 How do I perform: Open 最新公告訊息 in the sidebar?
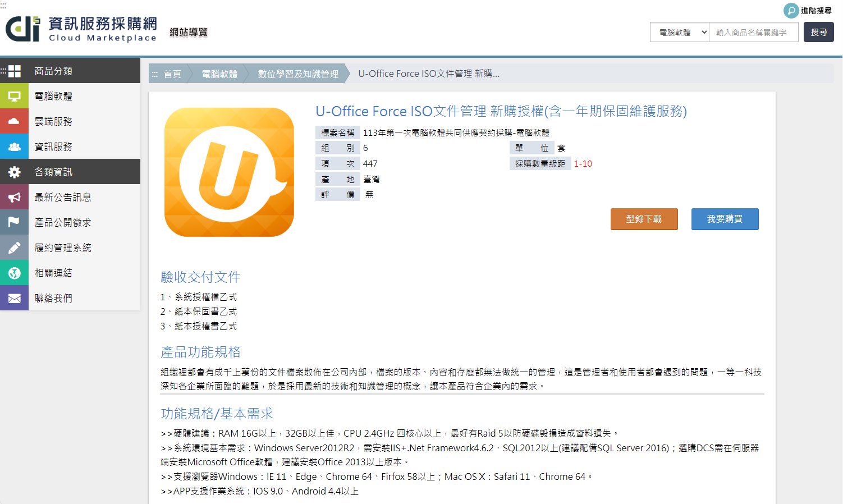click(63, 197)
